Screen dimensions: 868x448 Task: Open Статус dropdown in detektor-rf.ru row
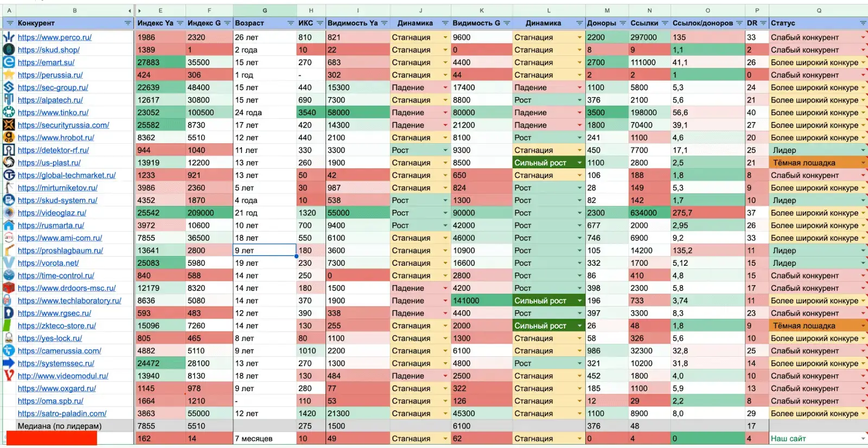[863, 150]
